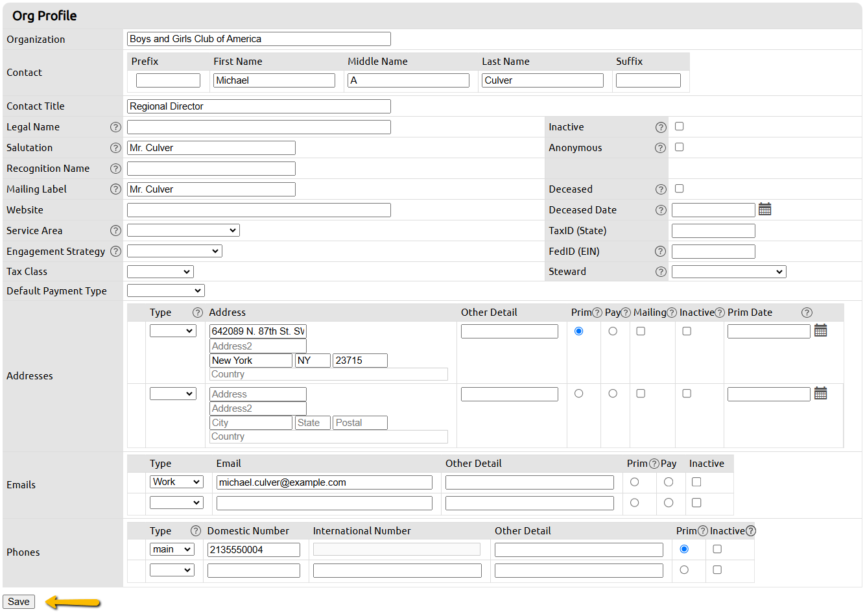Open the Service Area dropdown

(x=184, y=230)
